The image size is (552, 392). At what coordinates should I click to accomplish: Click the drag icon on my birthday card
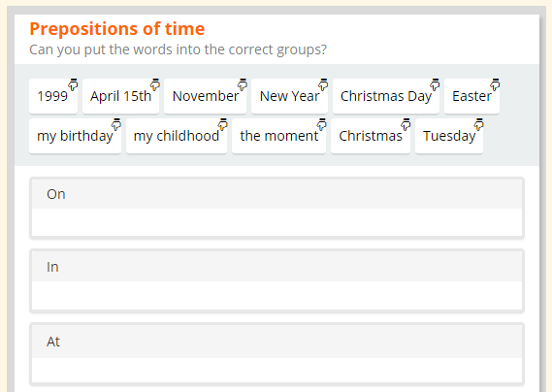pos(116,124)
